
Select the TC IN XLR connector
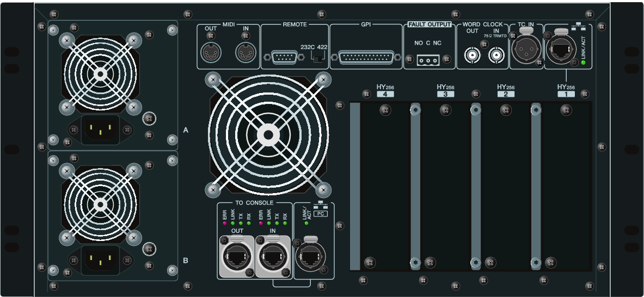pyautogui.click(x=525, y=51)
